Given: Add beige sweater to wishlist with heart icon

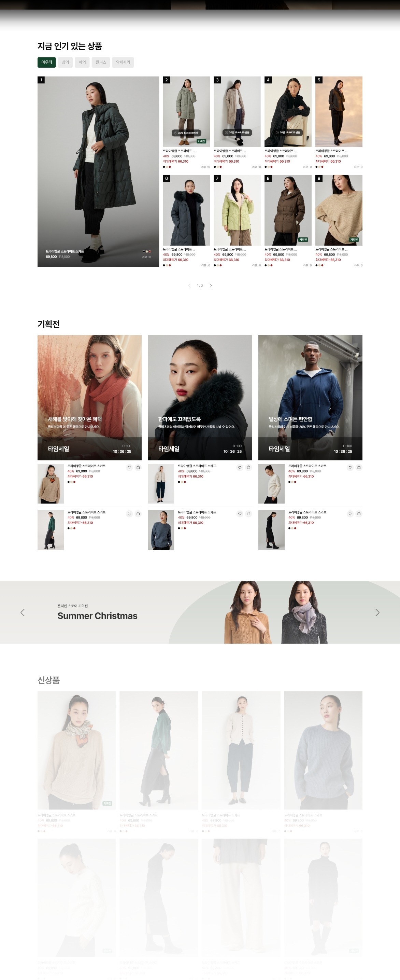Looking at the screenshot, I should coord(129,468).
